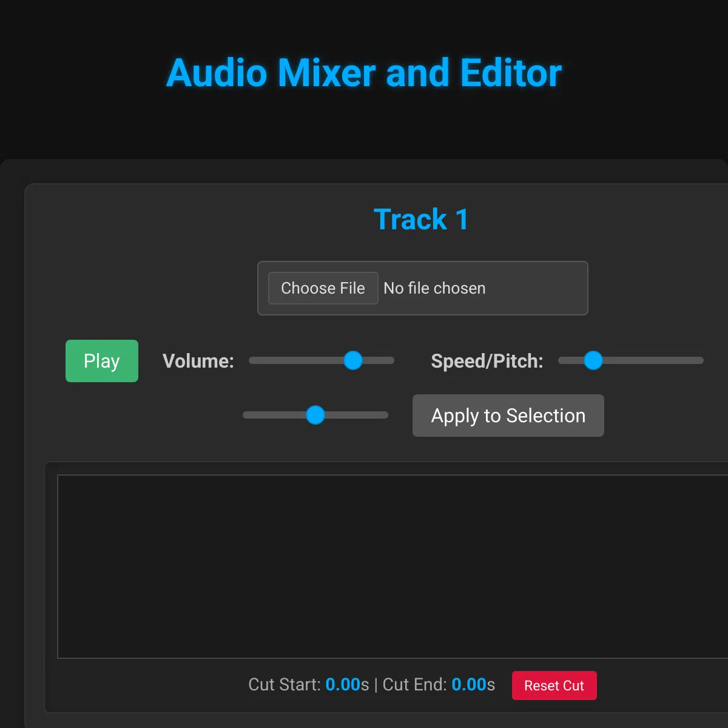The height and width of the screenshot is (728, 728).
Task: Click the Audio Mixer and Editor title
Action: [x=363, y=73]
